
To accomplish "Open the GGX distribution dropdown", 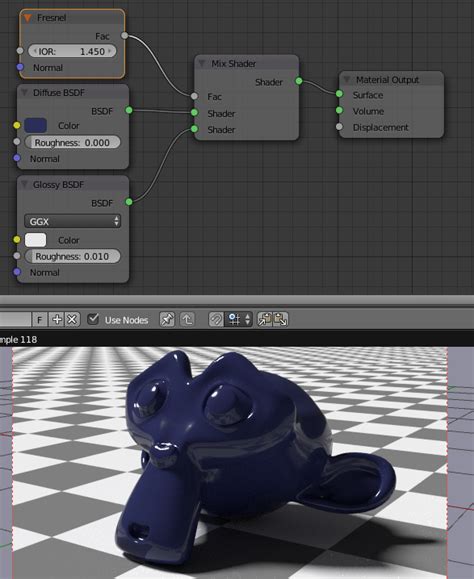I will click(72, 222).
